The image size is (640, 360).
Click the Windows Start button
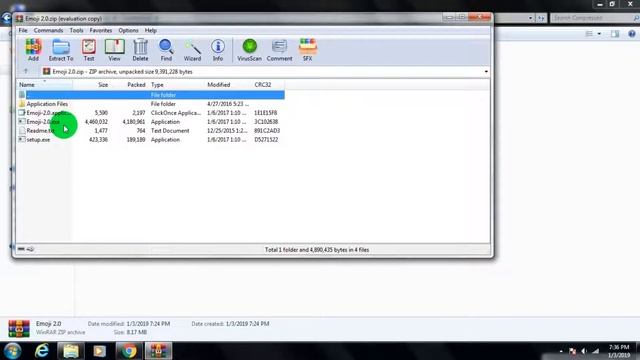click(x=12, y=351)
